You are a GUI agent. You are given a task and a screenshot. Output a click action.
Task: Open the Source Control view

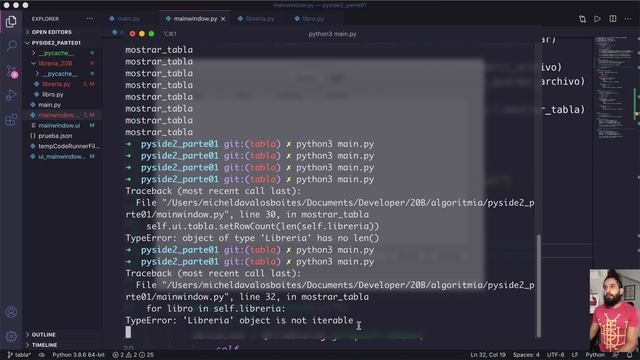11,71
